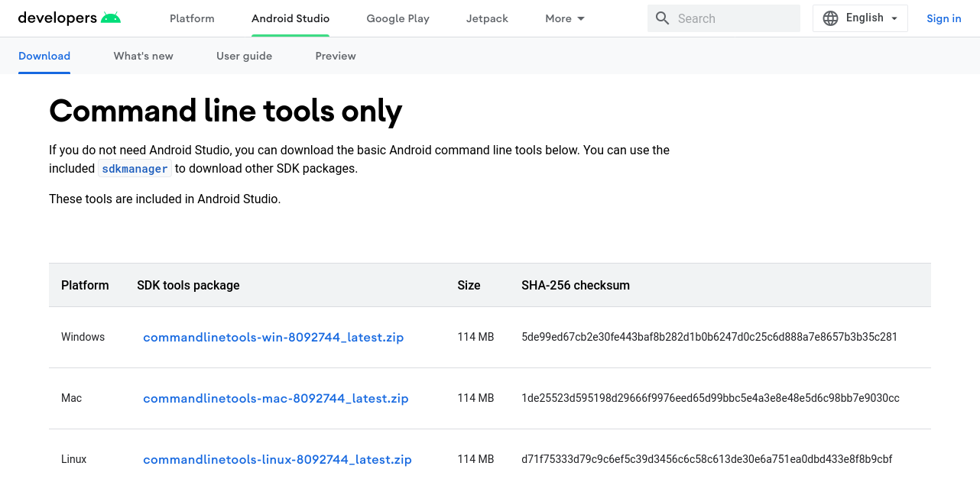
Task: Click 'These tools are included in Android Studio.'
Action: point(165,199)
